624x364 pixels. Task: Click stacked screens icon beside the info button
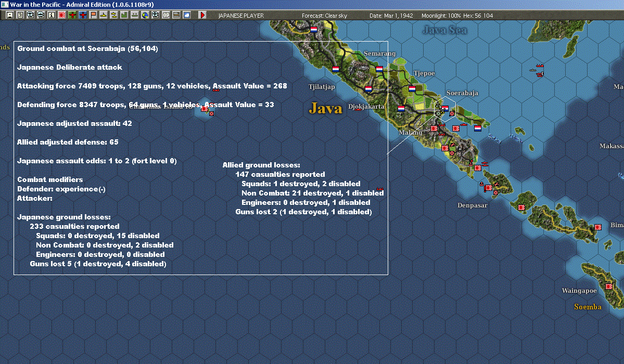click(x=41, y=15)
